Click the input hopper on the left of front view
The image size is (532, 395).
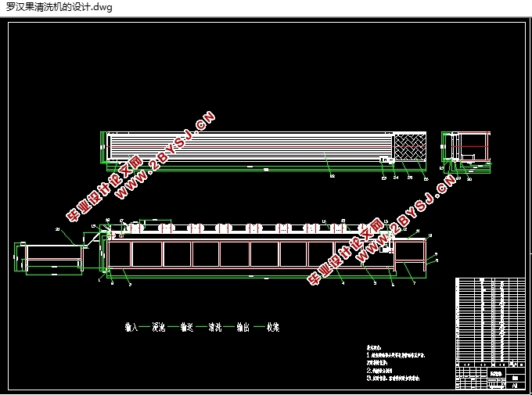49,260
